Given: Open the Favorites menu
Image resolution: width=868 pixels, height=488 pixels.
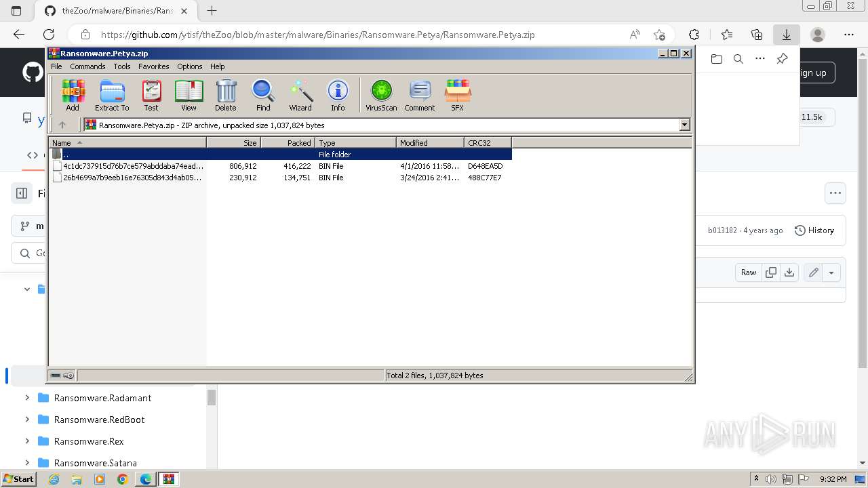Looking at the screenshot, I should [154, 66].
